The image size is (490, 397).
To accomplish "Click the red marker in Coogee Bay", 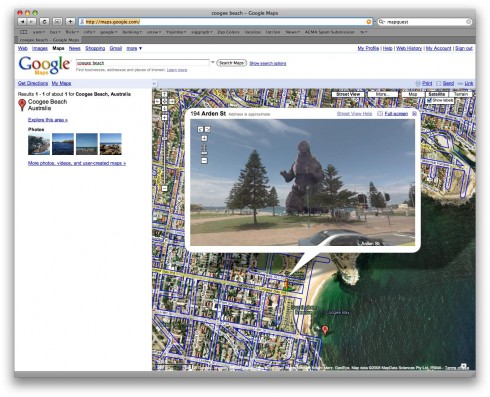I will pos(325,330).
